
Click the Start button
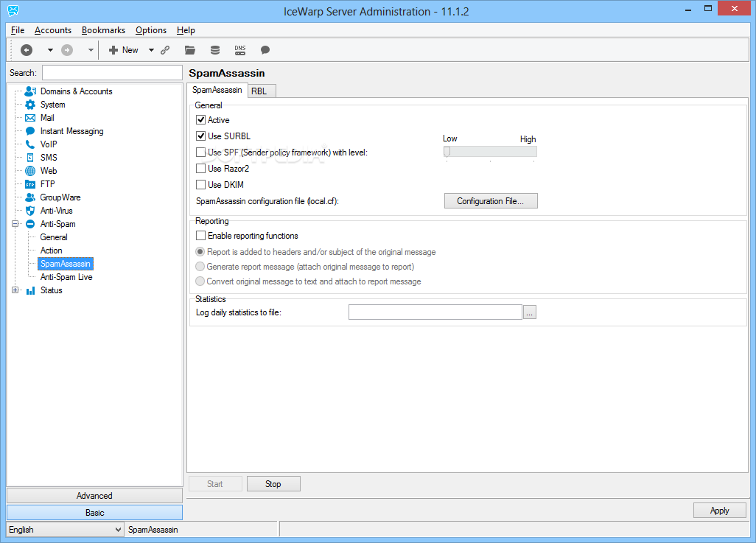tap(215, 483)
